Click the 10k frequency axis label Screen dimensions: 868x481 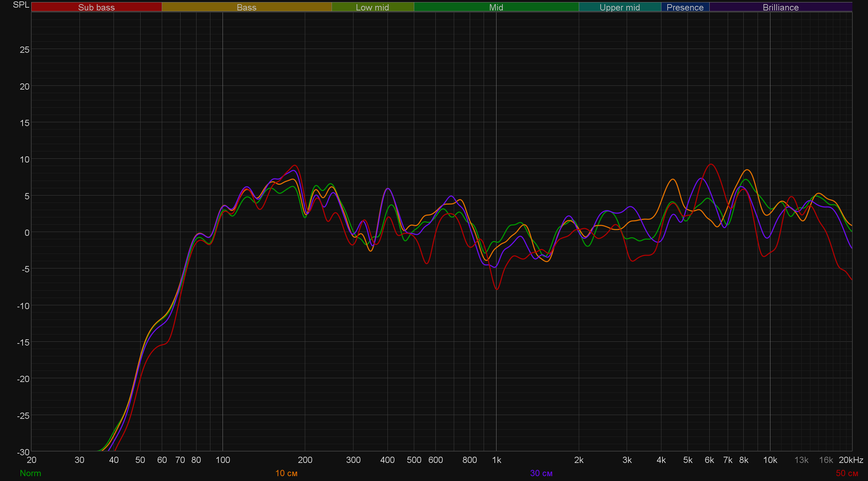pos(770,460)
